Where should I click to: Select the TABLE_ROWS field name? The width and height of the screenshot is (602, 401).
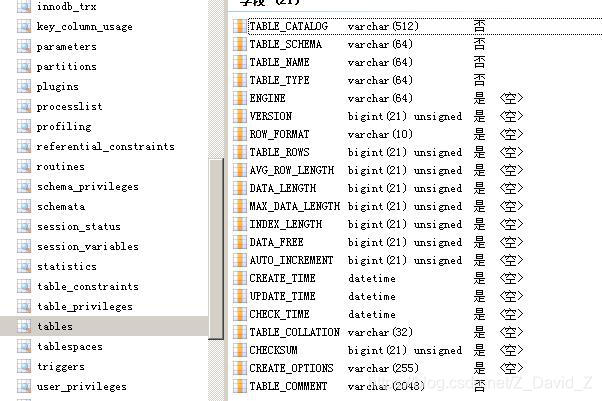point(279,152)
